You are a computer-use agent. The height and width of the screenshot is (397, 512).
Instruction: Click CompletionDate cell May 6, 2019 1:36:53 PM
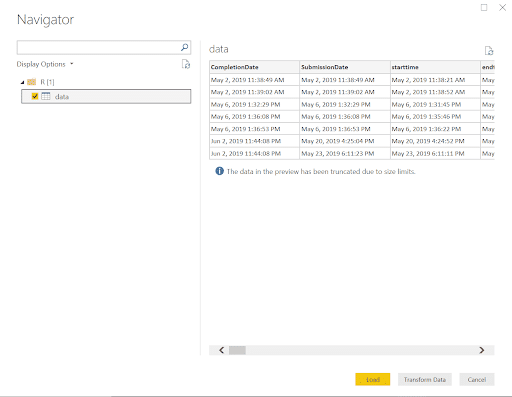(254, 129)
